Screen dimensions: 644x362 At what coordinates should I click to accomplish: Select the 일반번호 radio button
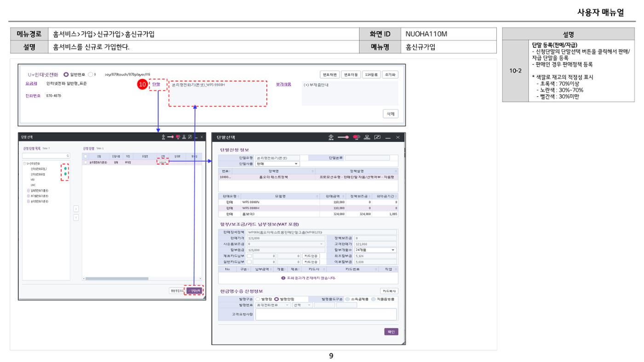[x=66, y=74]
